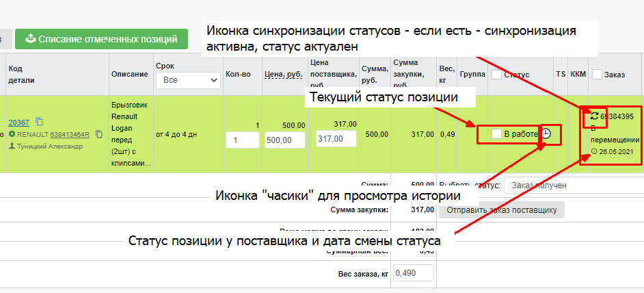The image size is (644, 293).
Task: Click the price input with 500,00
Action: click(284, 140)
